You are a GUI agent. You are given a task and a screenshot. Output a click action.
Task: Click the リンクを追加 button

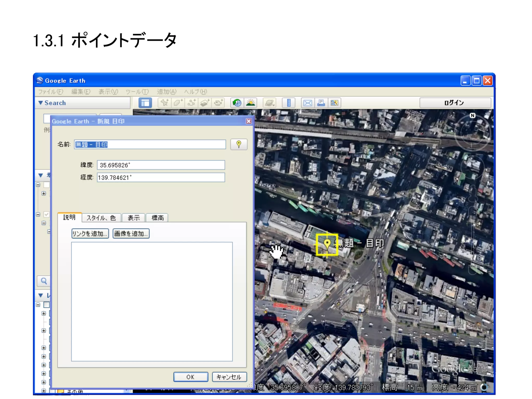click(90, 234)
